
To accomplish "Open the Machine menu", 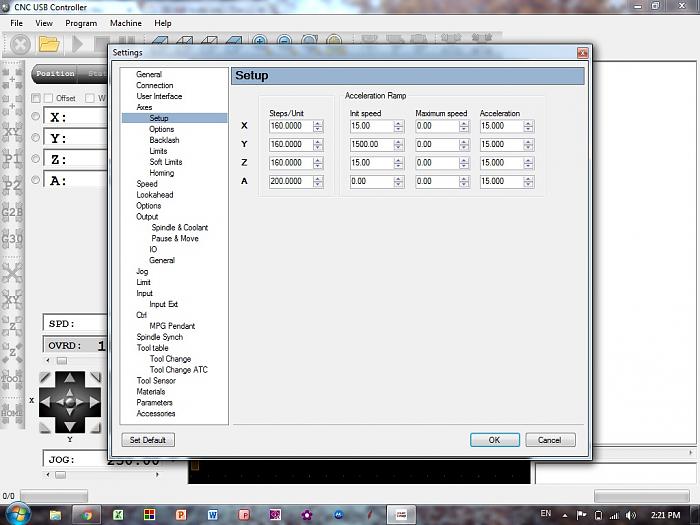I will coord(126,23).
